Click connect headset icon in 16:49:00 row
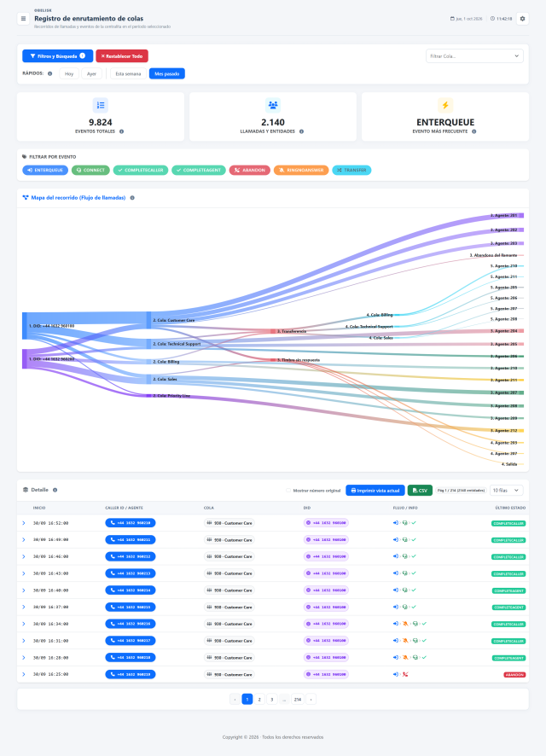Viewport: 546px width, 756px height. coord(404,539)
